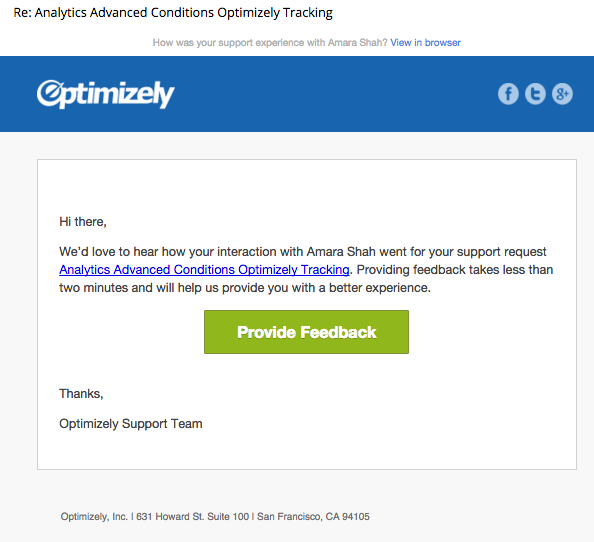Open the View in browser link
Screen dimensions: 594x542
coord(425,42)
